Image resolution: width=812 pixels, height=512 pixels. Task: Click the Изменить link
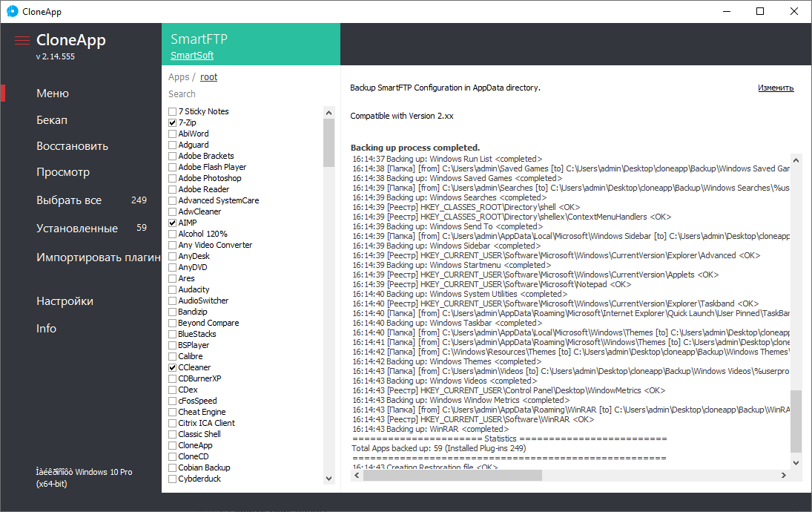pos(776,88)
